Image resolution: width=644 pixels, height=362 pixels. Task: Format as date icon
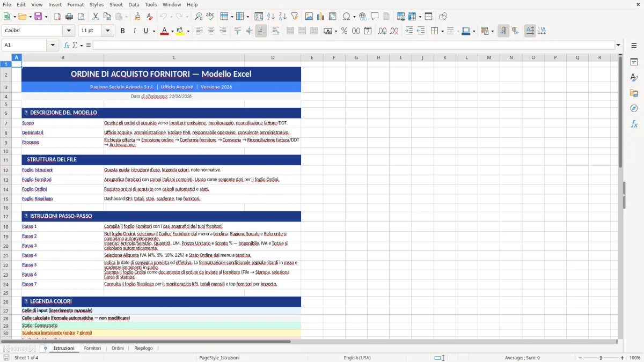pos(368,31)
